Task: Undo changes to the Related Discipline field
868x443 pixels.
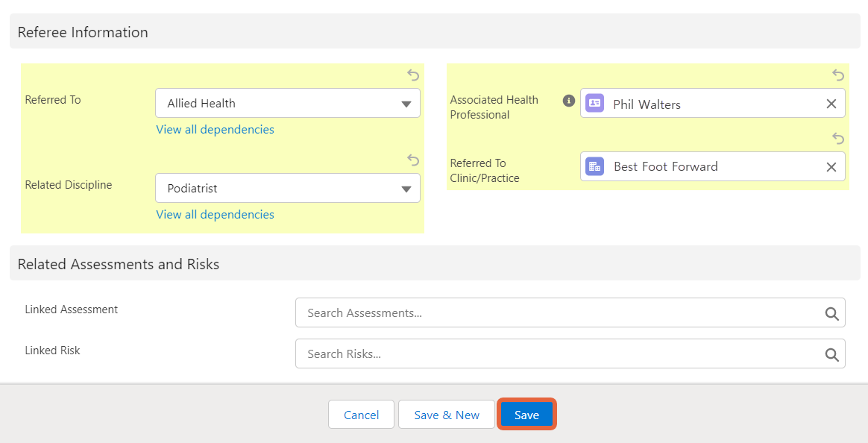Action: pyautogui.click(x=413, y=160)
